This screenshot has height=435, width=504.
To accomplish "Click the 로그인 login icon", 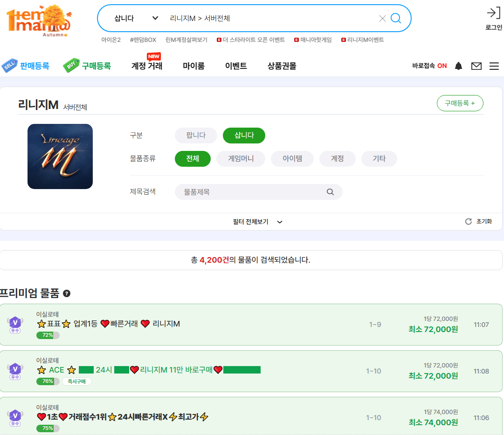I will [x=493, y=19].
